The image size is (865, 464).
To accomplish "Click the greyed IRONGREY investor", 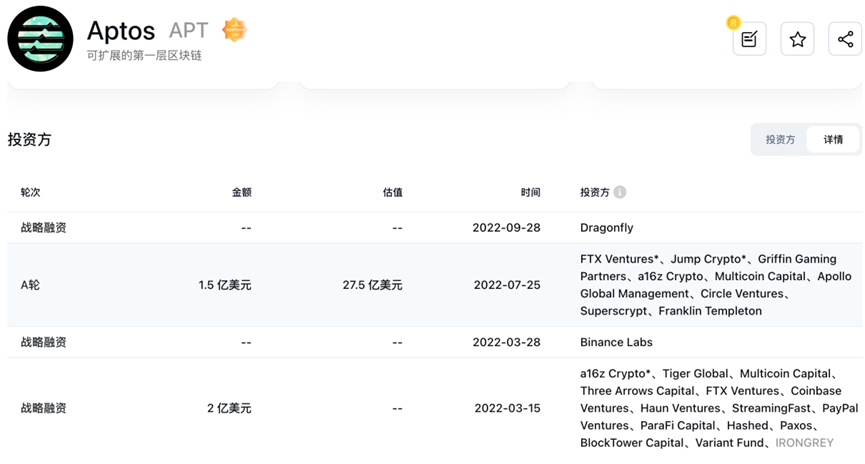I will [804, 442].
